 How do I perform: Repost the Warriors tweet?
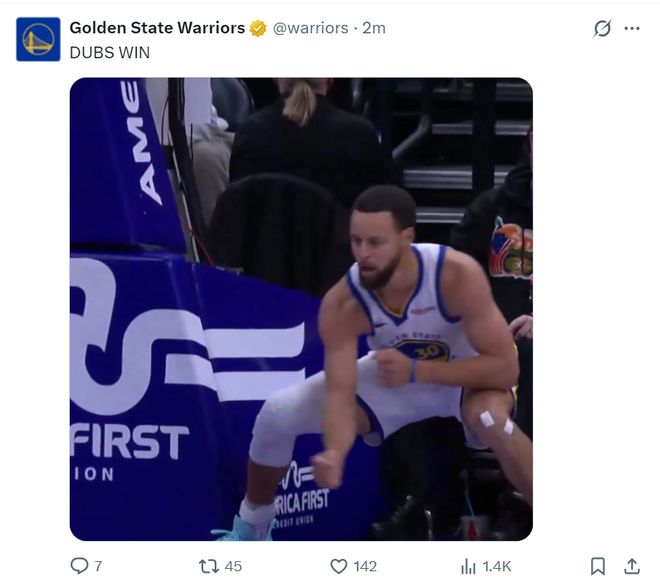pyautogui.click(x=209, y=566)
